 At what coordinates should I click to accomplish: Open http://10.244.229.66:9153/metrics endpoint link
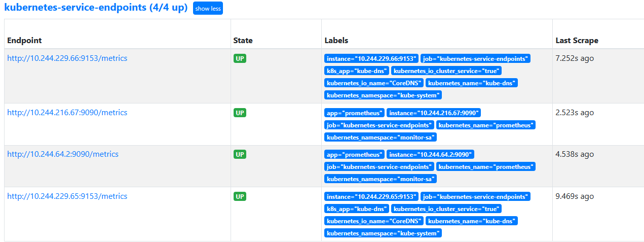[67, 58]
